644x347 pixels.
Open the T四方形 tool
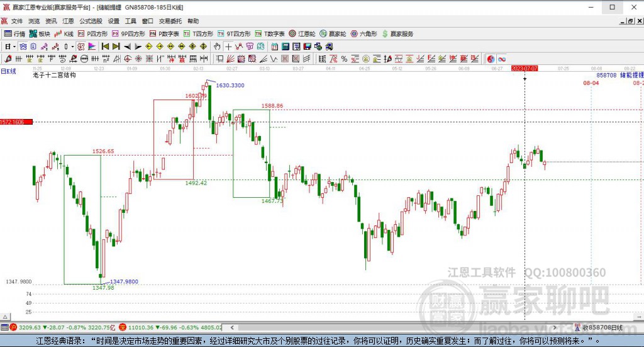click(x=198, y=34)
